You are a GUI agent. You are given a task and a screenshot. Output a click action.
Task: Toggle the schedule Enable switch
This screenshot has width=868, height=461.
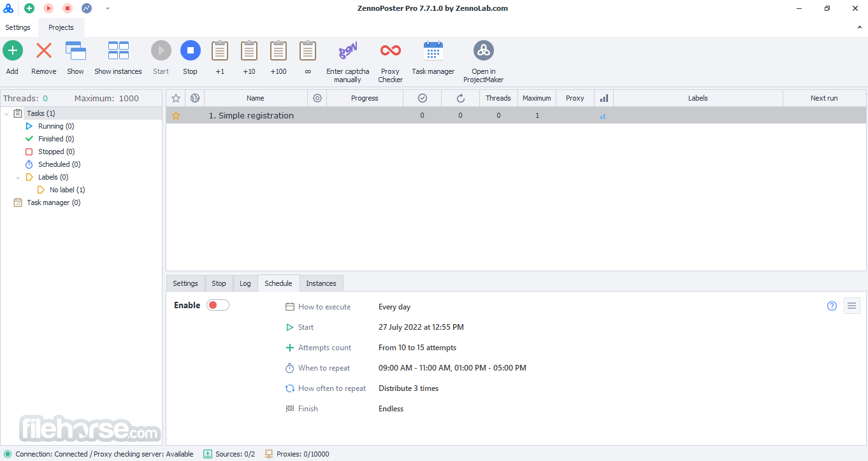tap(218, 306)
